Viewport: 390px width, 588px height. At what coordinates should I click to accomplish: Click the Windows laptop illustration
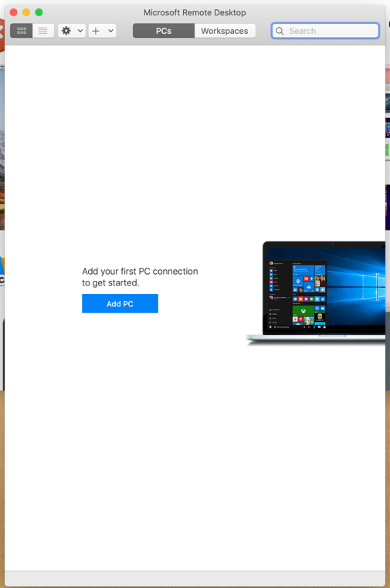point(316,292)
